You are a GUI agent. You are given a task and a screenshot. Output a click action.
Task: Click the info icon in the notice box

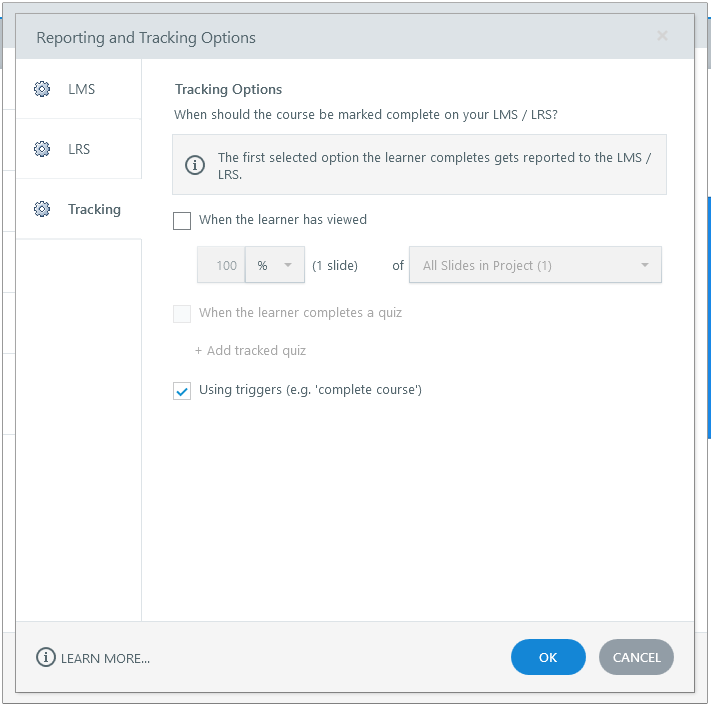tap(197, 164)
